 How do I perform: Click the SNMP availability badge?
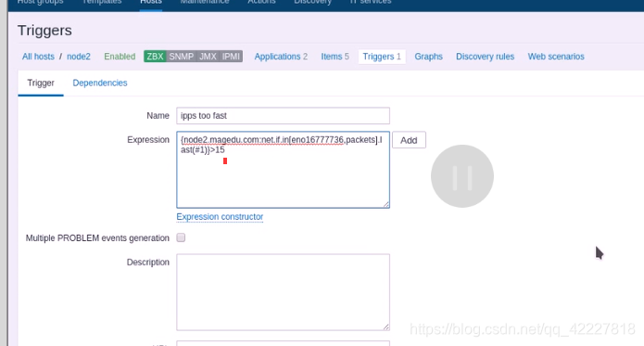[181, 57]
